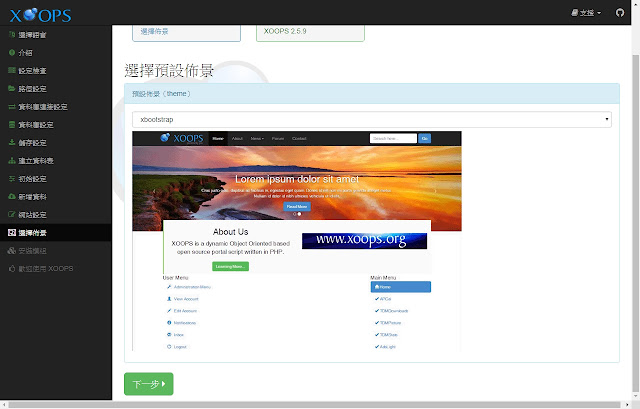Go to the 網站設定 sidebar step
This screenshot has width=640, height=409.
coord(56,215)
